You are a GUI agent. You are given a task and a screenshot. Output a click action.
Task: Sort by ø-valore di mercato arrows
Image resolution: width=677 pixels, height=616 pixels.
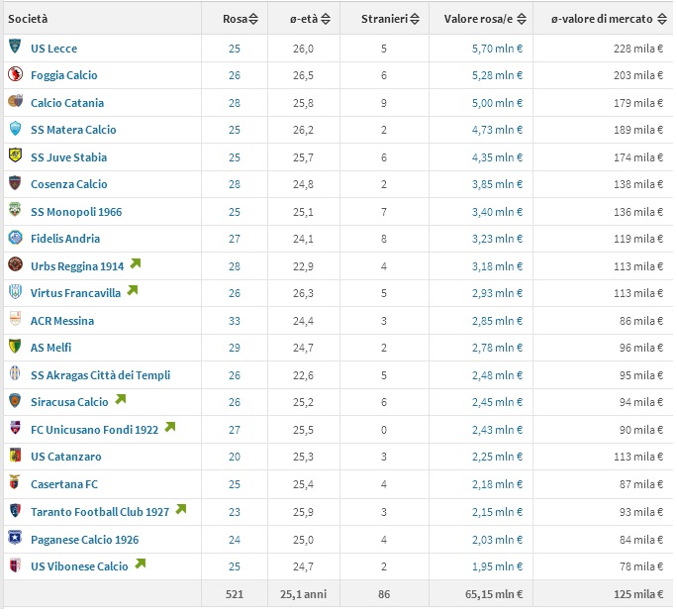(662, 19)
